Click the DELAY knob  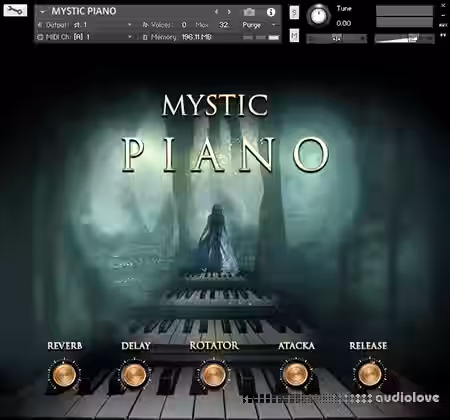tap(134, 375)
